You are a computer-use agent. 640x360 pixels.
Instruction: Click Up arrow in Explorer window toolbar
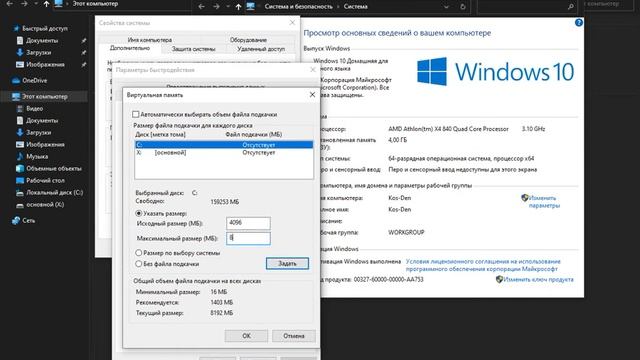pos(46,4)
